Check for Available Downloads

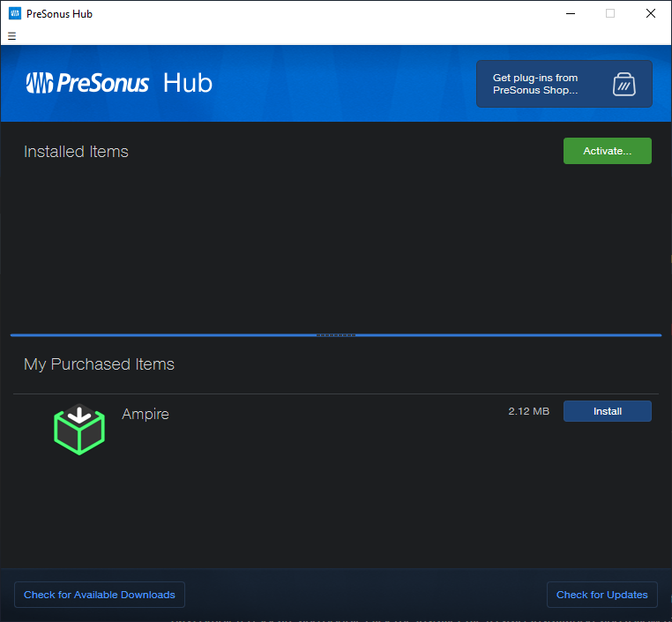click(x=100, y=595)
